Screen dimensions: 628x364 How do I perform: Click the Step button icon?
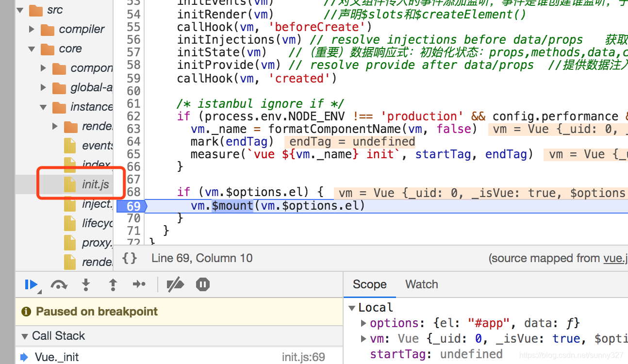[139, 284]
